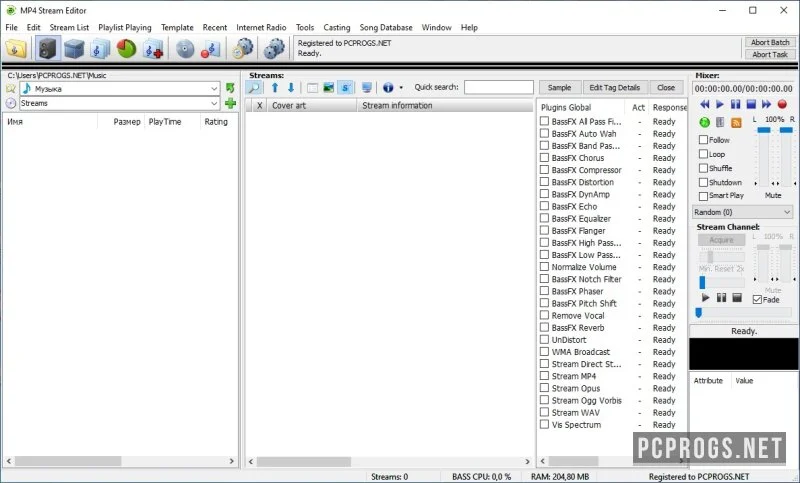Expand the Музыка folder dropdown
The height and width of the screenshot is (483, 800).
pyautogui.click(x=214, y=89)
